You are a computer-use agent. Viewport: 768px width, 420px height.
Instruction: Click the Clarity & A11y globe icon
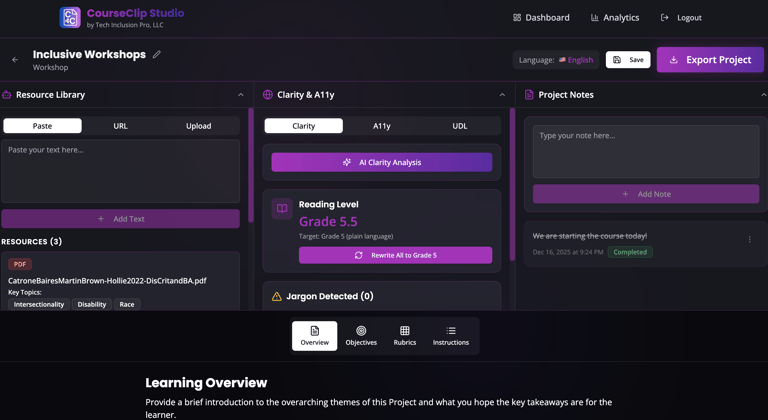[x=267, y=95]
